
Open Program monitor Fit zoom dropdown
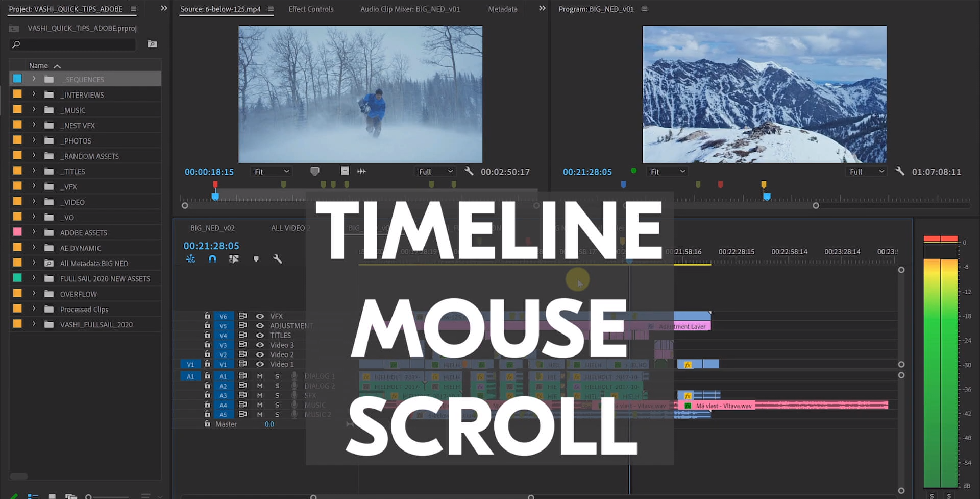(x=667, y=172)
